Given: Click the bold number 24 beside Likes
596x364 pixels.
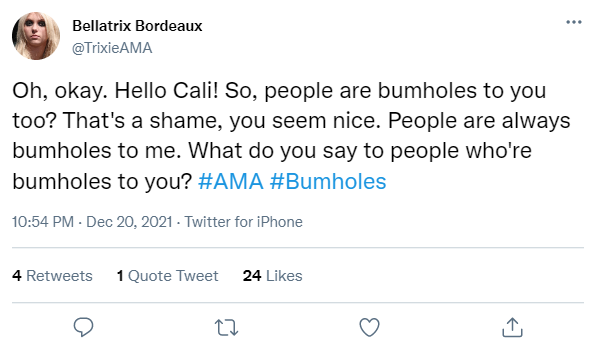Looking at the screenshot, I should 252,276.
